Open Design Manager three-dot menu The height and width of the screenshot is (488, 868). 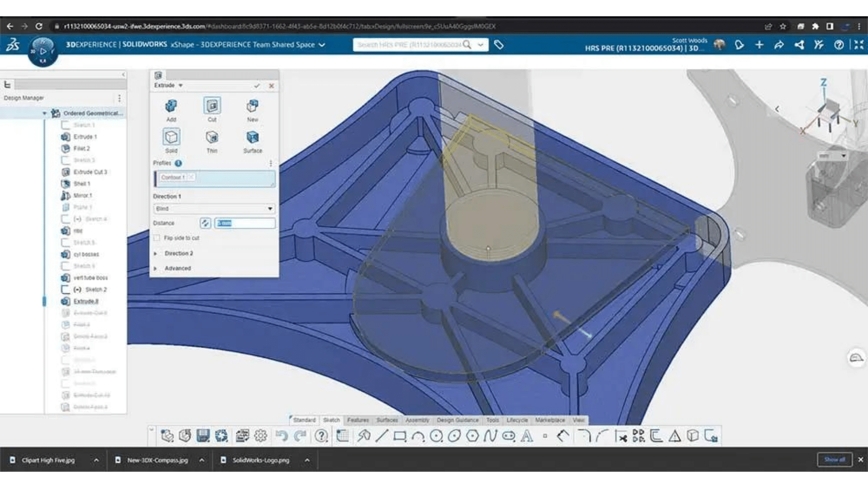pos(119,98)
